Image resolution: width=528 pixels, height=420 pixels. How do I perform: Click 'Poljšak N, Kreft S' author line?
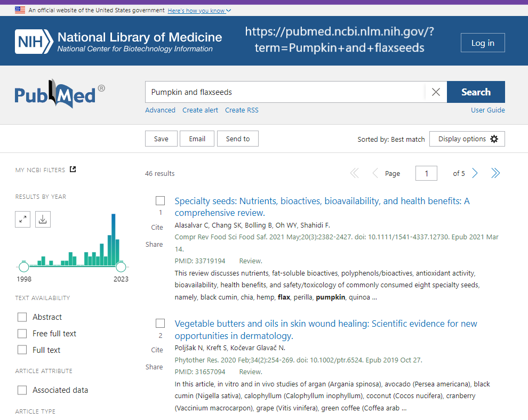(x=230, y=348)
